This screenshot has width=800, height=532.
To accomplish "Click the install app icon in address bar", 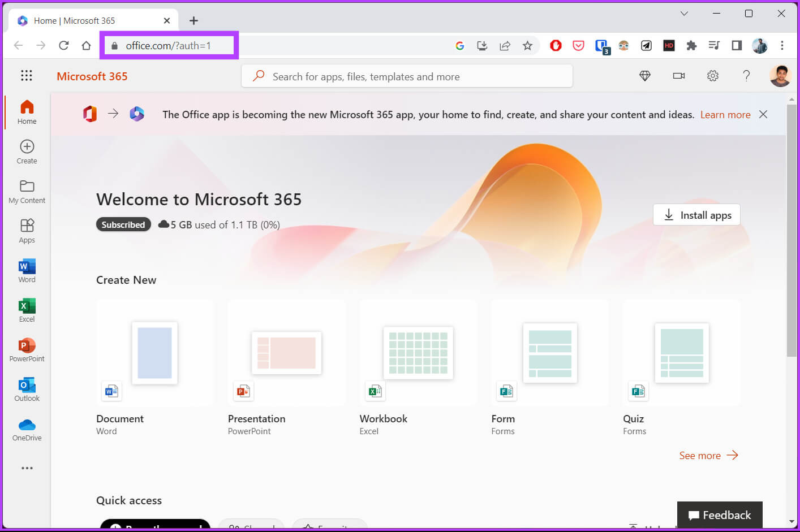I will (482, 46).
